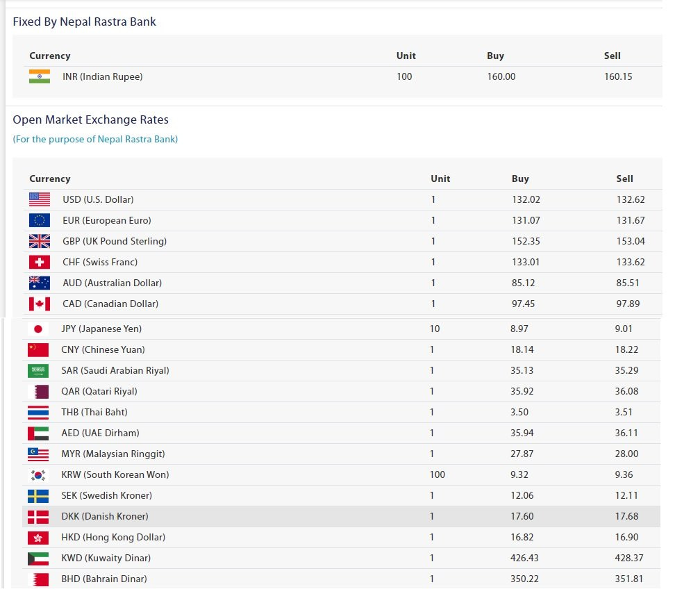Click the Indian flag icon
This screenshot has width=700, height=596.
pyautogui.click(x=40, y=76)
